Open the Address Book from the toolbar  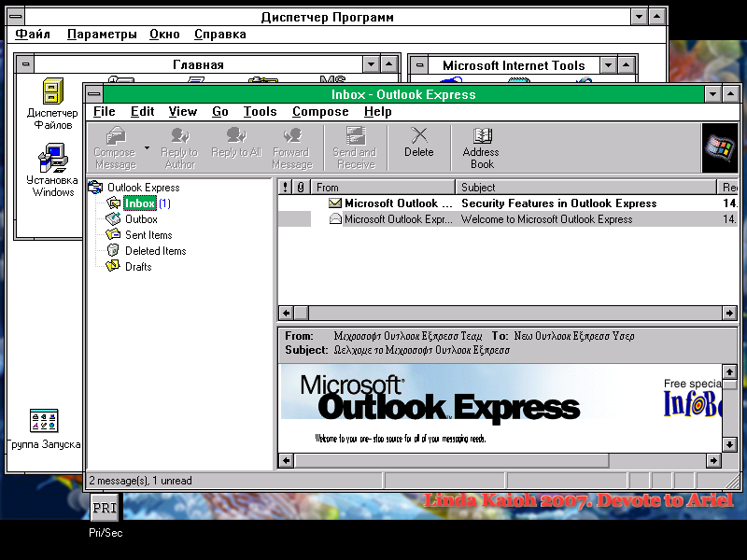481,148
